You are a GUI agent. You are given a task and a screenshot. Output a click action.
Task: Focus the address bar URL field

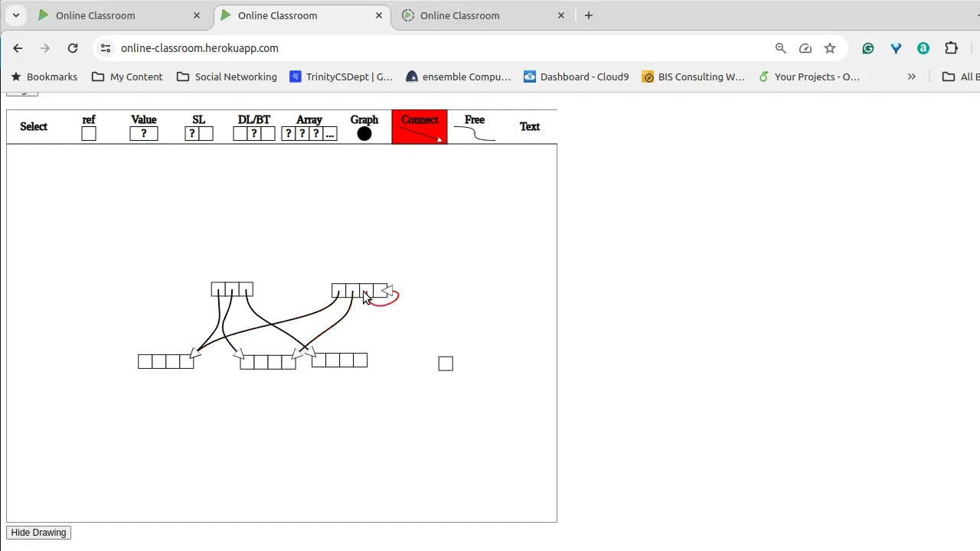[444, 48]
